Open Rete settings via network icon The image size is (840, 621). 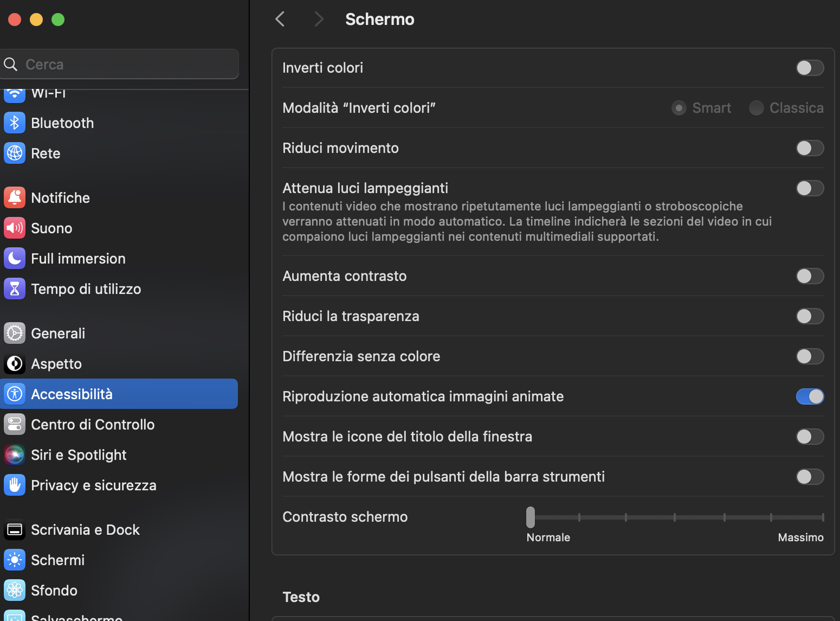[15, 153]
